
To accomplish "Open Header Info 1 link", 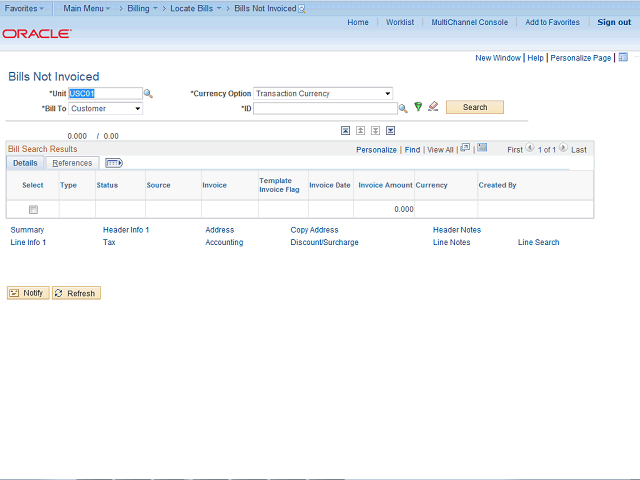I will coord(126,230).
